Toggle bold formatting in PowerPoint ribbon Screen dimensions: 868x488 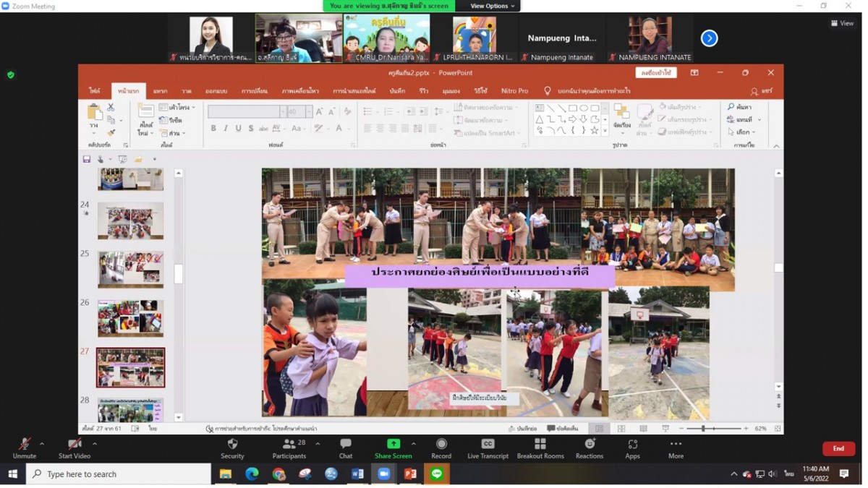pyautogui.click(x=213, y=129)
